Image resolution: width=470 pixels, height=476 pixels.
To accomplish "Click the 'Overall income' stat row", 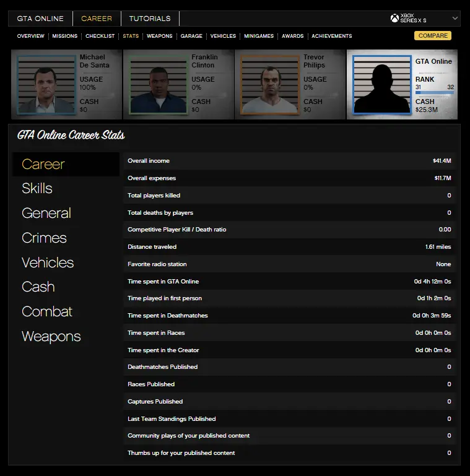I will click(289, 161).
